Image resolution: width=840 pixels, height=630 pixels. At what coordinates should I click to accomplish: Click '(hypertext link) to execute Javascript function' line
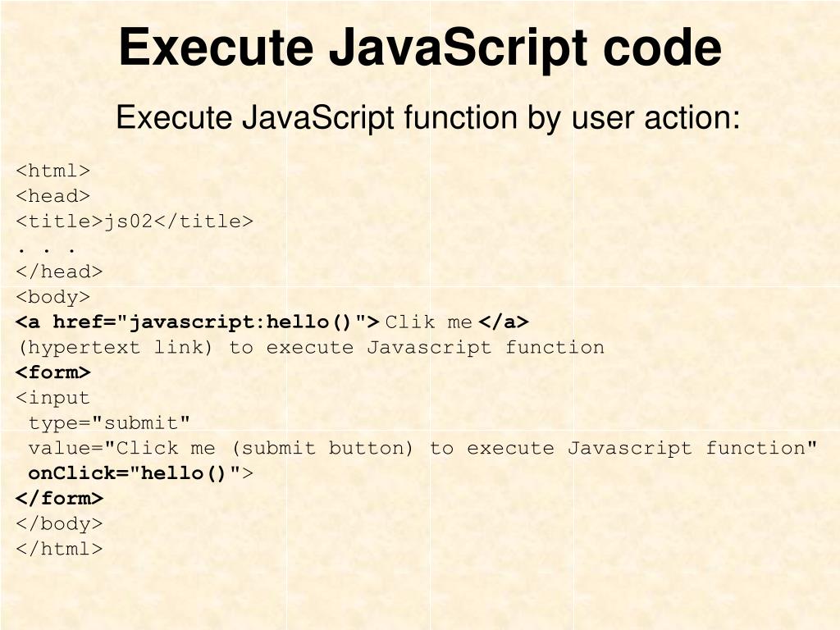point(311,347)
